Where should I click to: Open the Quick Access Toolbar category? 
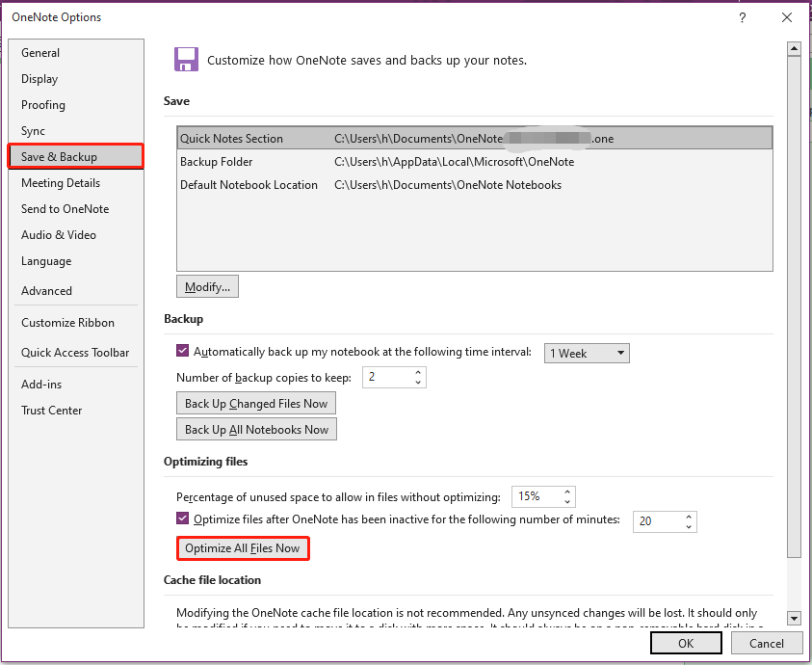[x=75, y=353]
